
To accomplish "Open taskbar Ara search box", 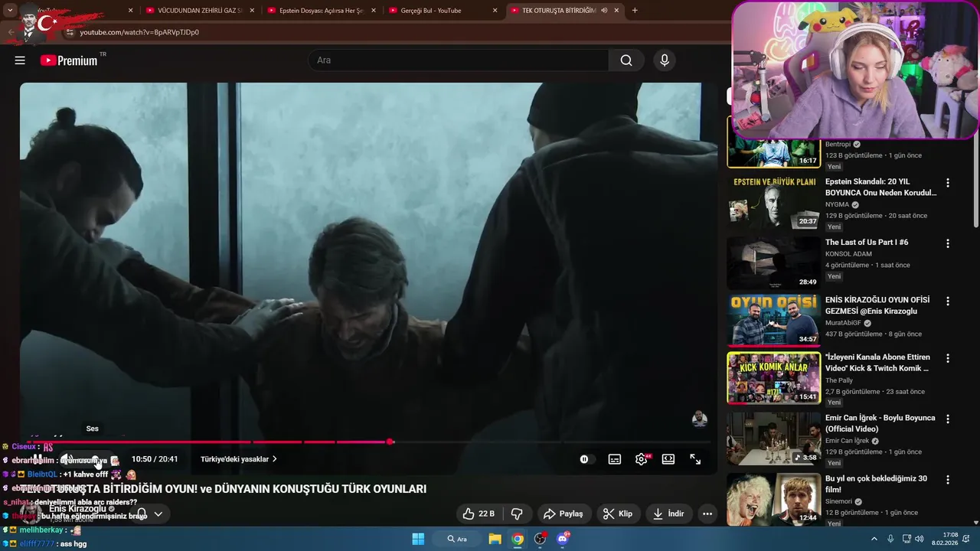I will click(458, 539).
